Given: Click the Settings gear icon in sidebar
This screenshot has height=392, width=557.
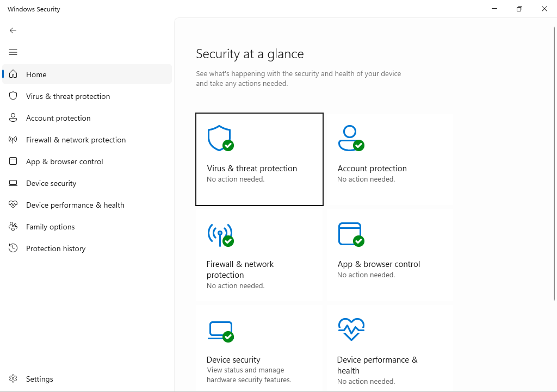Looking at the screenshot, I should 13,379.
